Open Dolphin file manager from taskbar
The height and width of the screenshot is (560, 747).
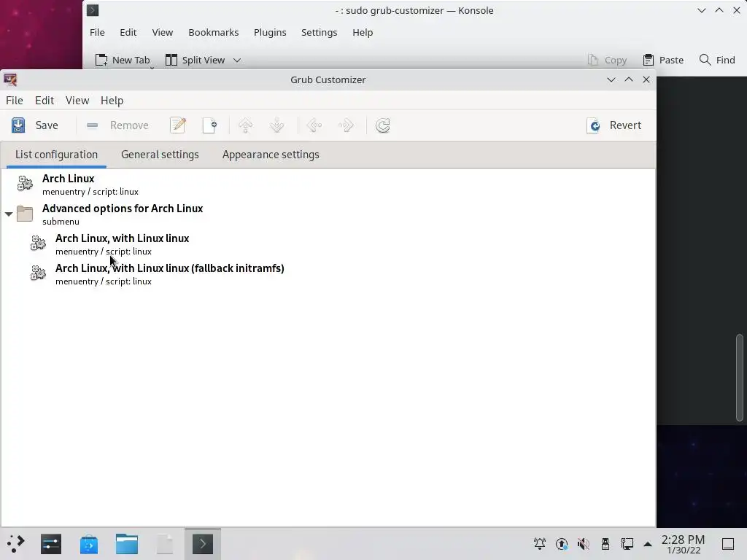pos(127,544)
